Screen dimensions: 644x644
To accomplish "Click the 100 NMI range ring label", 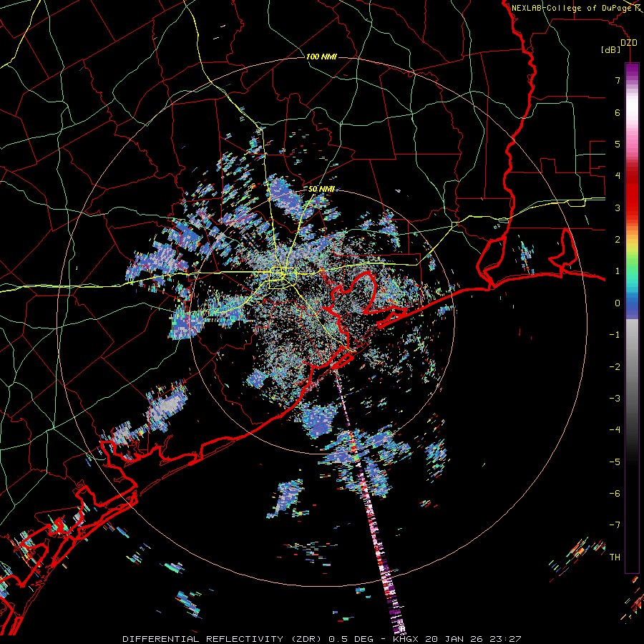I will pos(321,57).
